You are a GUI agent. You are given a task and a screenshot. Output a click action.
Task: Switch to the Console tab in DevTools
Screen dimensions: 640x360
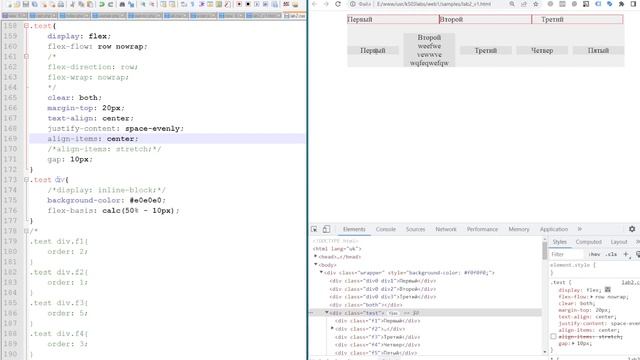[386, 229]
